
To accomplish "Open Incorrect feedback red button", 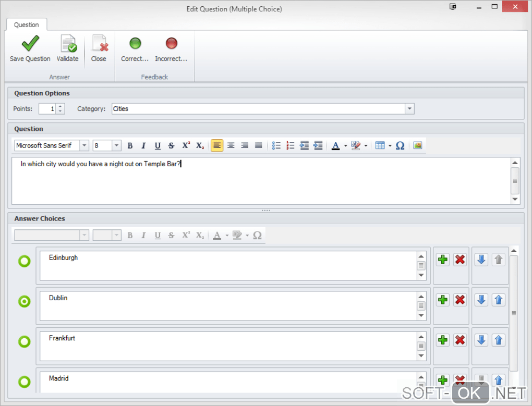I will [171, 49].
